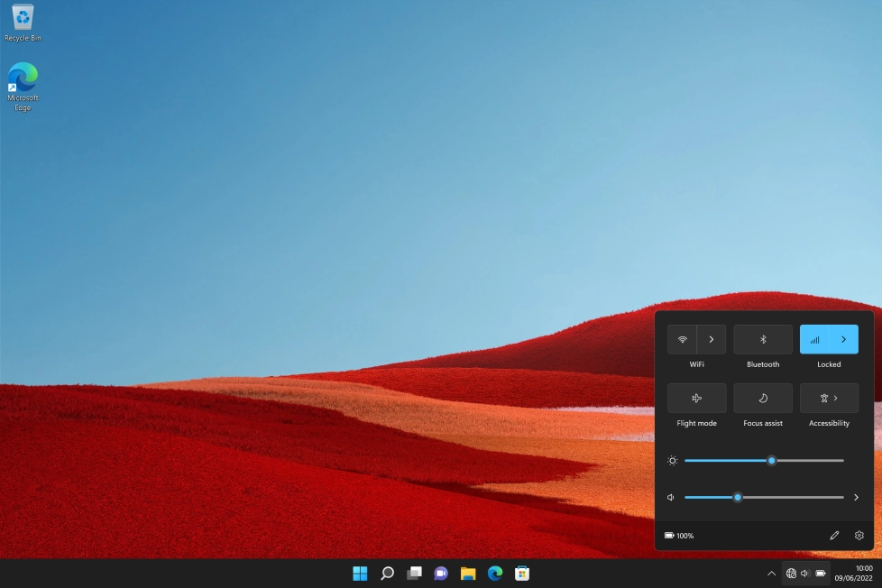Turn on Focus assist
The image size is (882, 588).
[x=763, y=399]
